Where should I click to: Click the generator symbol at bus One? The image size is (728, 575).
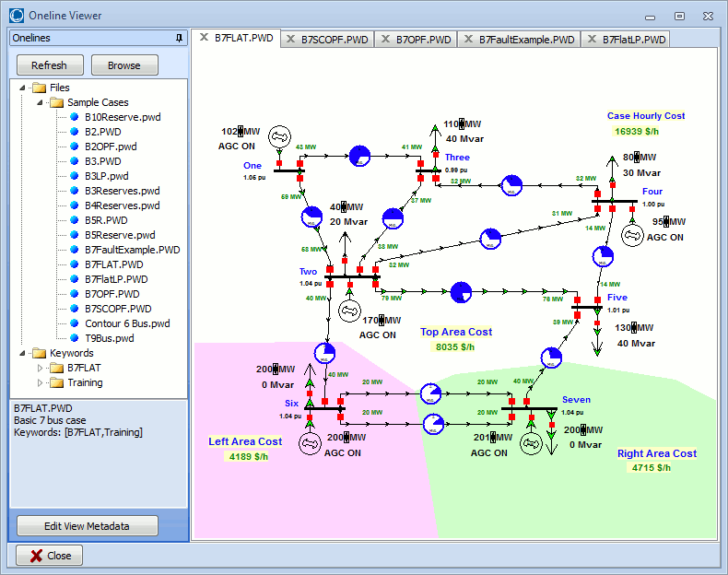click(278, 138)
